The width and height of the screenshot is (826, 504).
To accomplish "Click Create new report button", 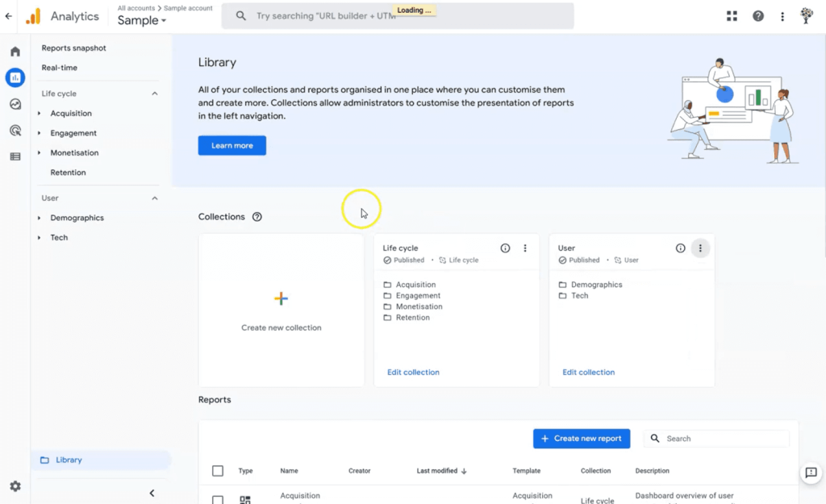I will 582,438.
